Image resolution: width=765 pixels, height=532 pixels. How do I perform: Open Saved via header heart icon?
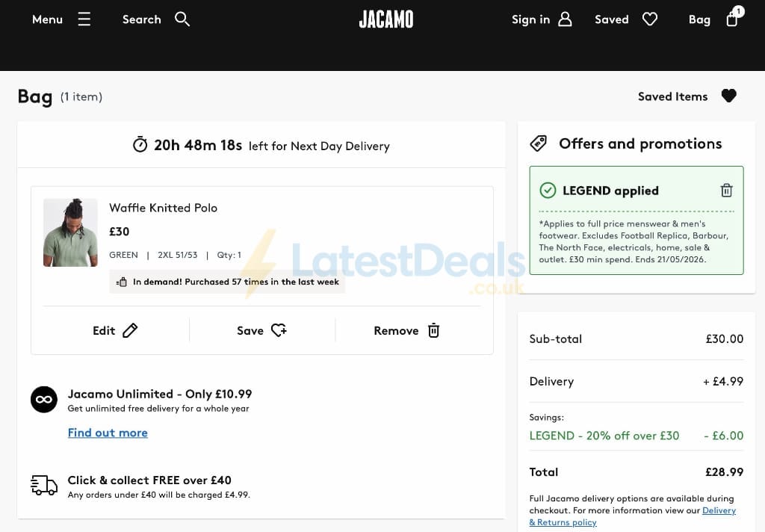pos(650,19)
